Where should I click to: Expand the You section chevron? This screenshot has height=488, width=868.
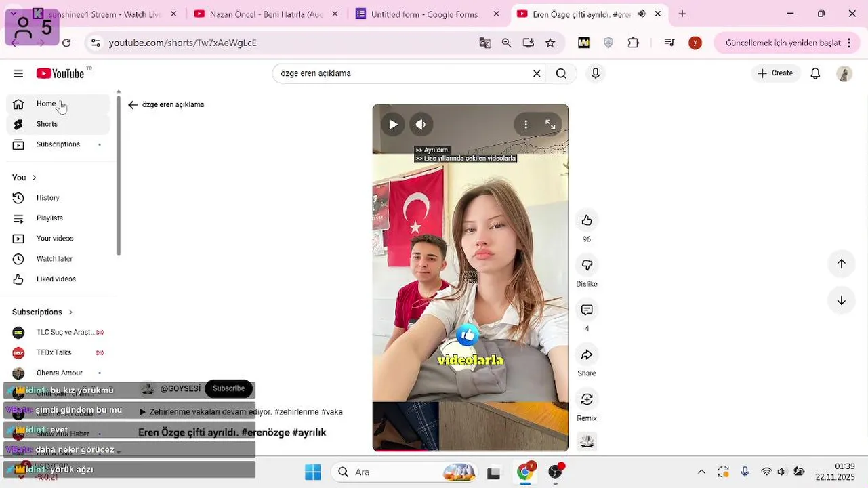pos(35,178)
